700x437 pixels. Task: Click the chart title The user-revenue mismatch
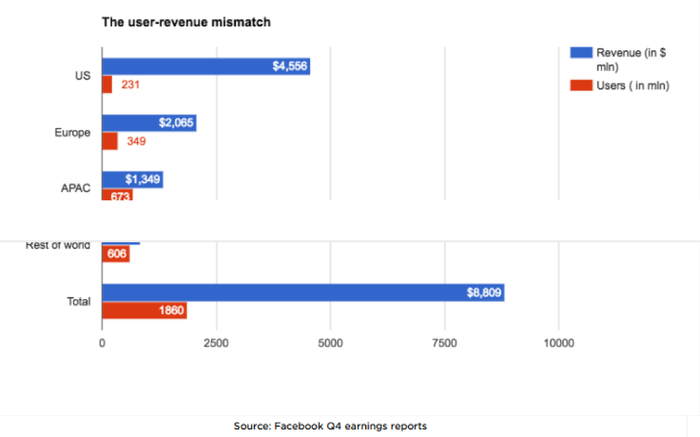pos(186,22)
